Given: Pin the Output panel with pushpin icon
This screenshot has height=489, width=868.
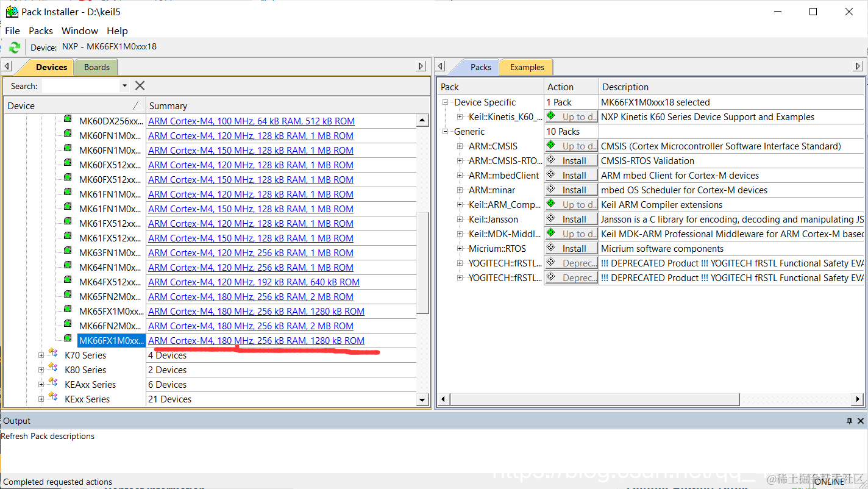Looking at the screenshot, I should (x=849, y=421).
